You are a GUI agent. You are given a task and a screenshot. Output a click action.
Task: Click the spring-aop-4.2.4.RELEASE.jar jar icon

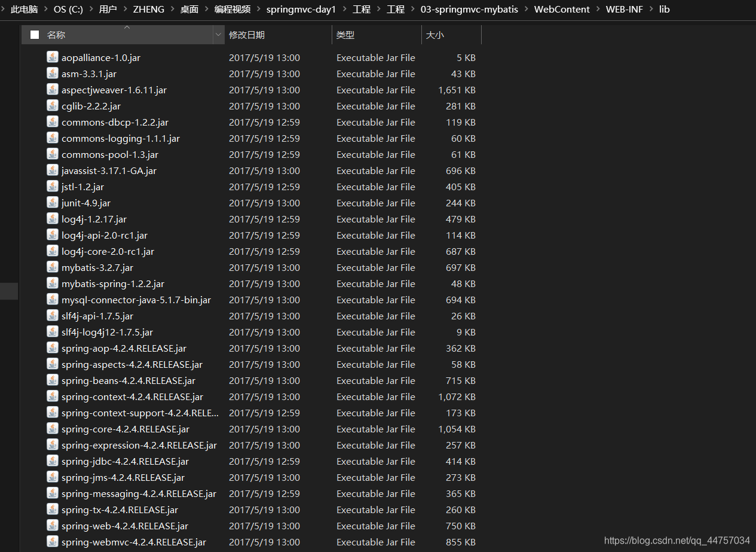(53, 348)
